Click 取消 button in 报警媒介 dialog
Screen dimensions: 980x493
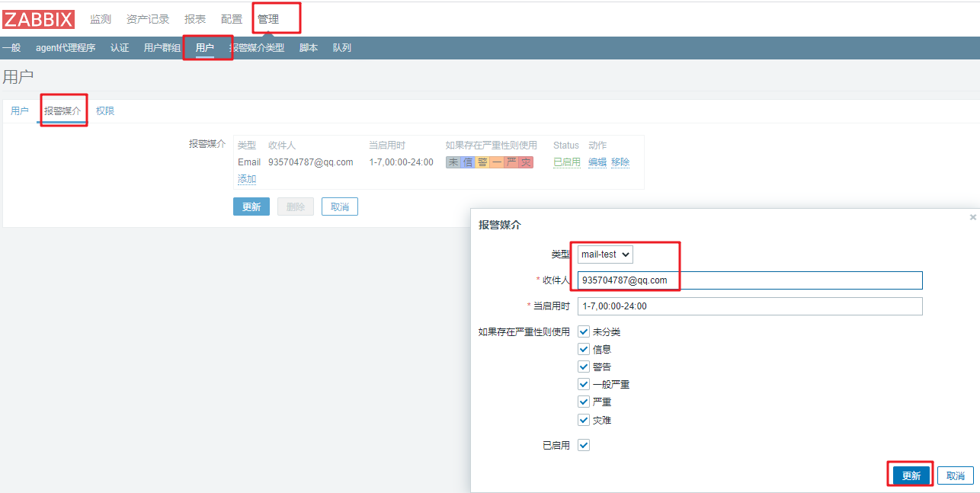[956, 475]
